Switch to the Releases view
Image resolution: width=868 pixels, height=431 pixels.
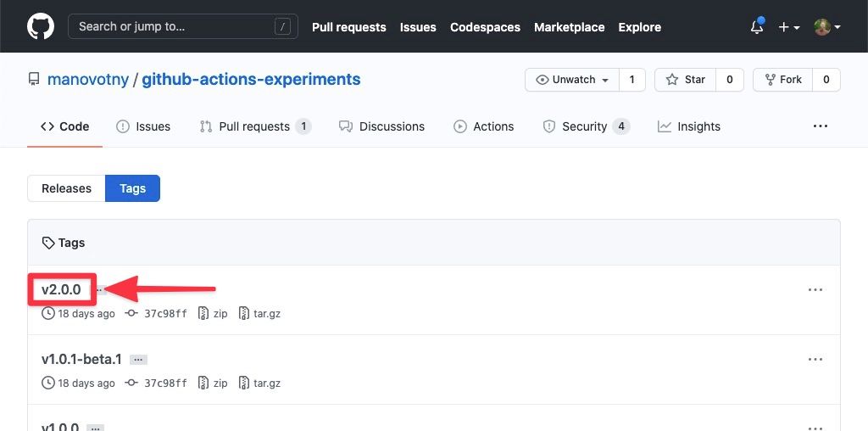coord(66,188)
